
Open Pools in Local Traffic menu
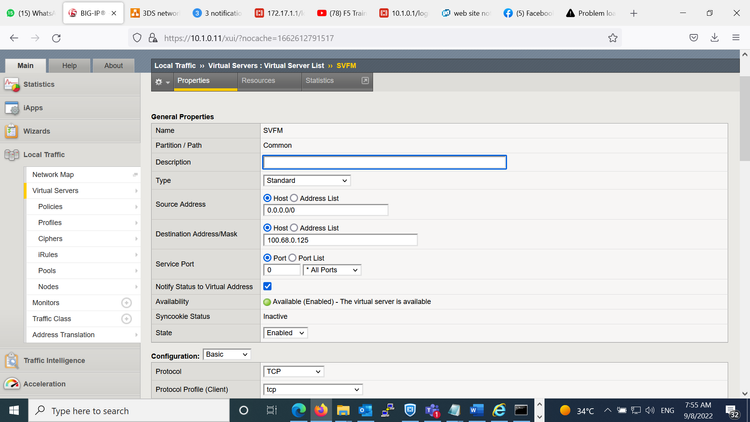47,271
